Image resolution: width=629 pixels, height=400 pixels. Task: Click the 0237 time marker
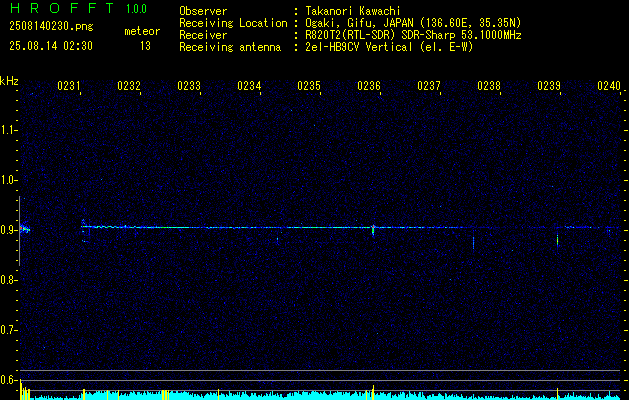point(429,86)
